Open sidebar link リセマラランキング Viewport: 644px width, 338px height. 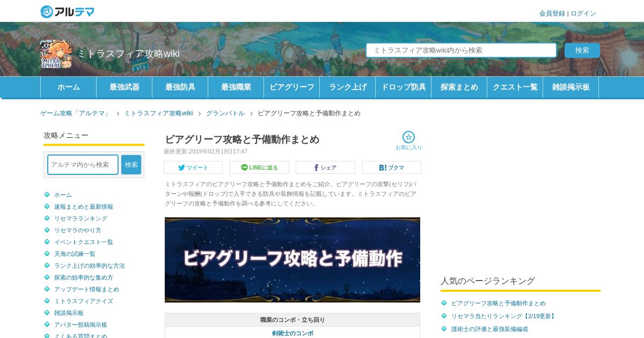80,218
